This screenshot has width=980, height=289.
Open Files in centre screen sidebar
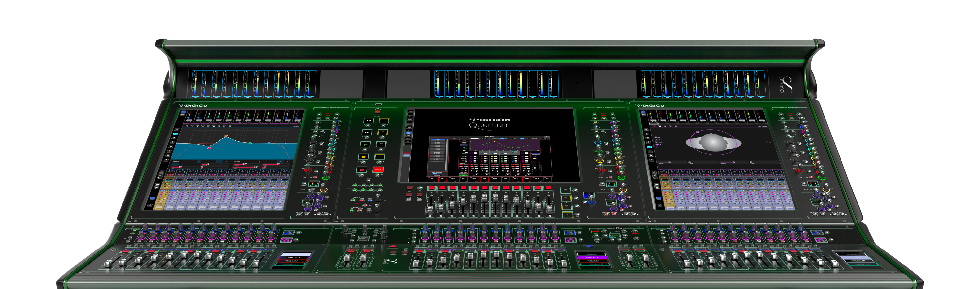(411, 116)
